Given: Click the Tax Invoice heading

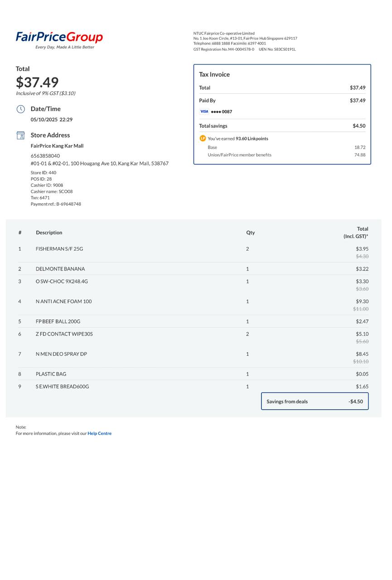Looking at the screenshot, I should pyautogui.click(x=214, y=74).
